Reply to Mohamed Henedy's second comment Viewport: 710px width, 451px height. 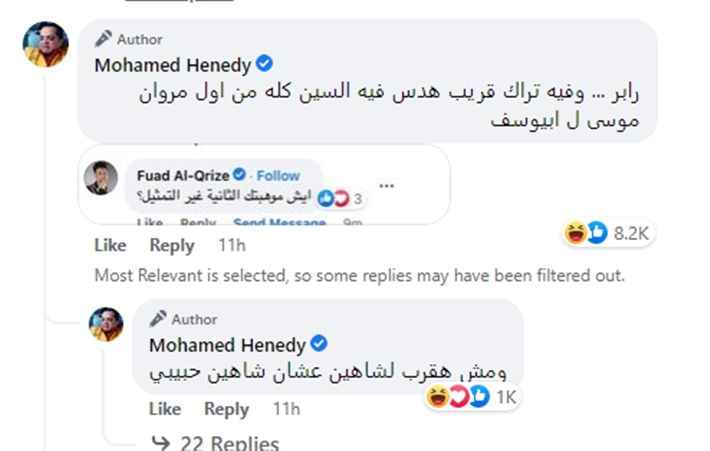[x=226, y=409]
